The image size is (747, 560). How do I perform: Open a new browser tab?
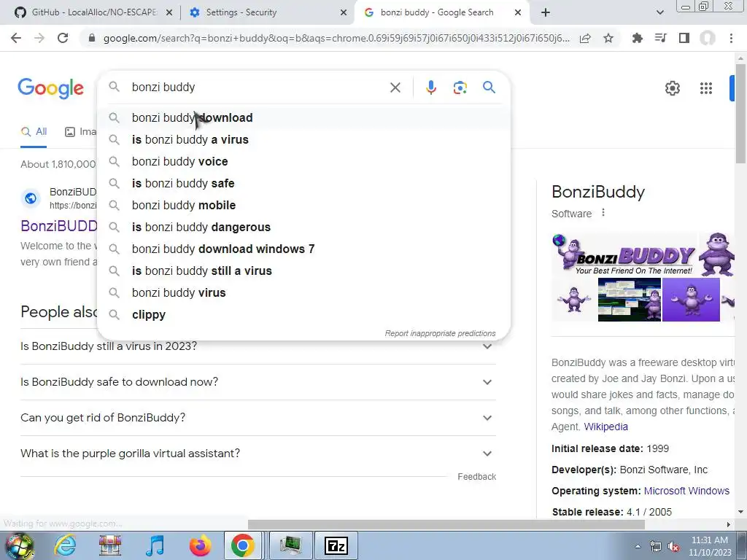point(546,13)
